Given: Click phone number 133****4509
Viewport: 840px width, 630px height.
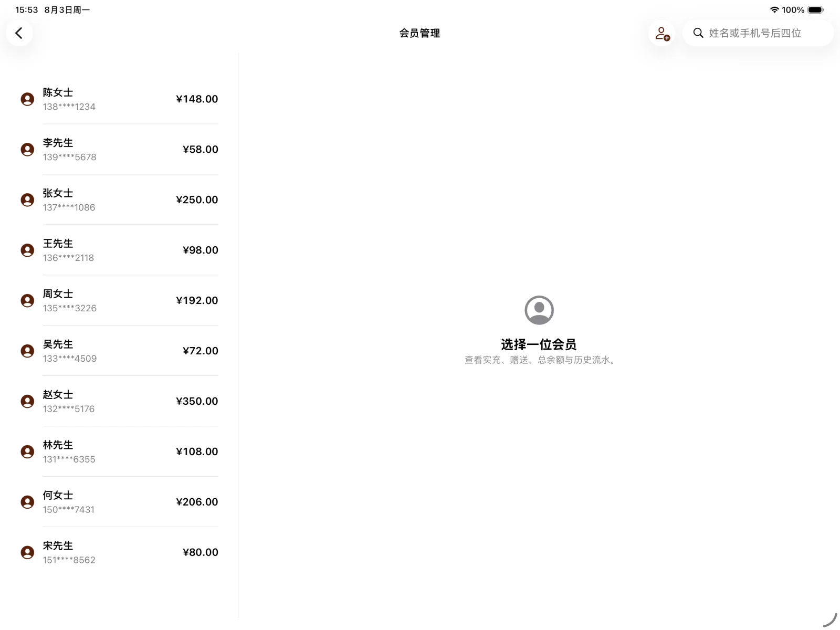Looking at the screenshot, I should [x=70, y=359].
